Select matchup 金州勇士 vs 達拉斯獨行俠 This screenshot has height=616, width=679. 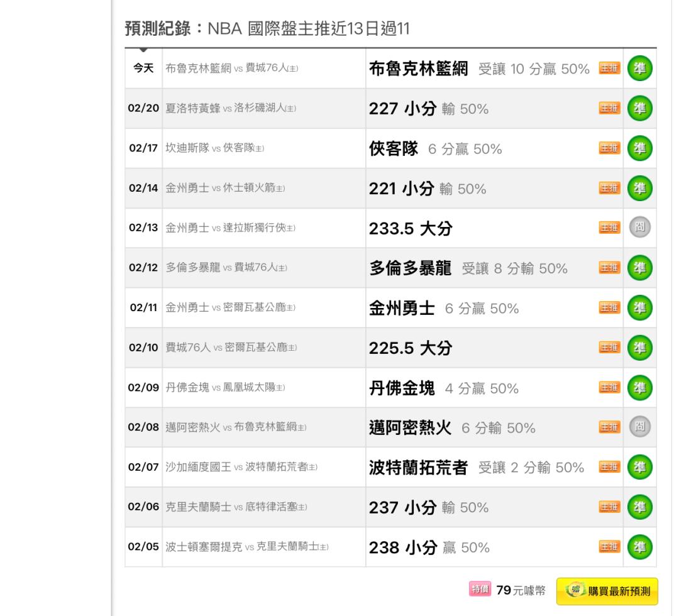pyautogui.click(x=230, y=228)
